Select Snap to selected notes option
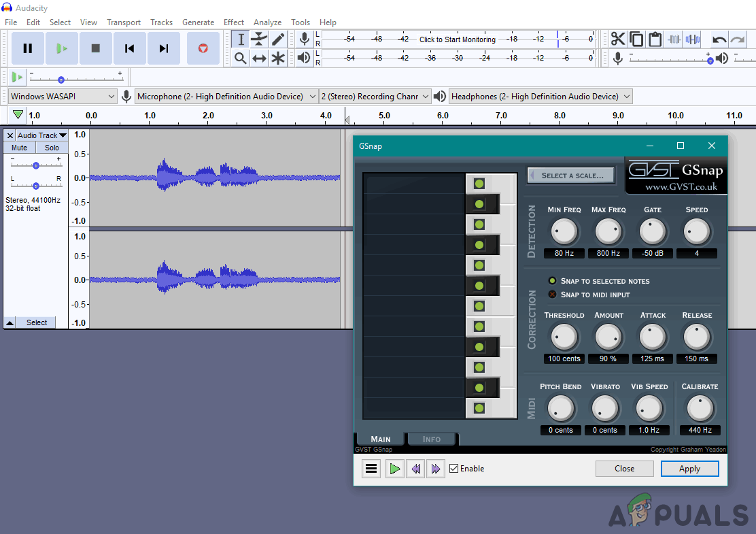The width and height of the screenshot is (756, 534). (x=553, y=281)
